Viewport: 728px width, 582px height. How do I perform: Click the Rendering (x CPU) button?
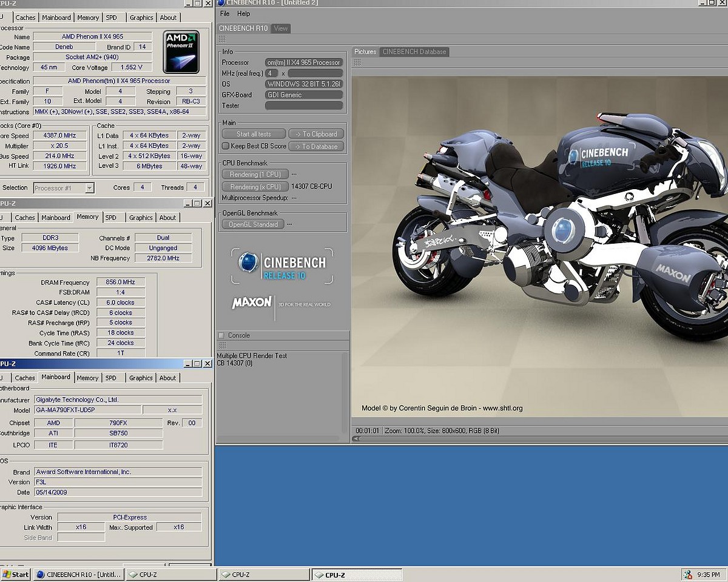(x=255, y=187)
